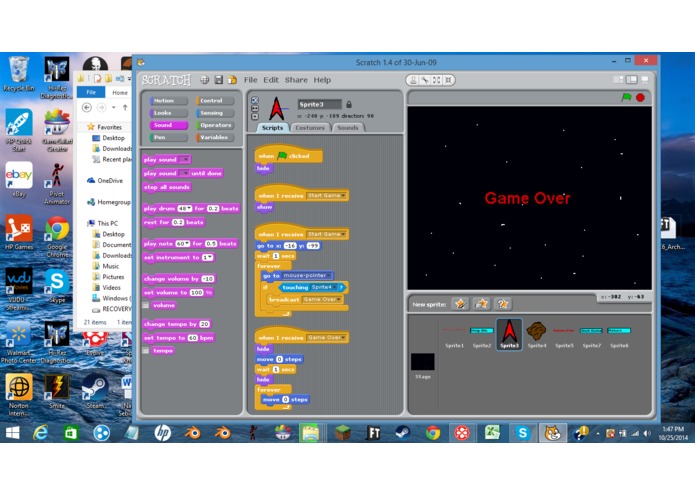Show the Motion blocks category
Viewport: 695px width, 494px height.
click(168, 101)
